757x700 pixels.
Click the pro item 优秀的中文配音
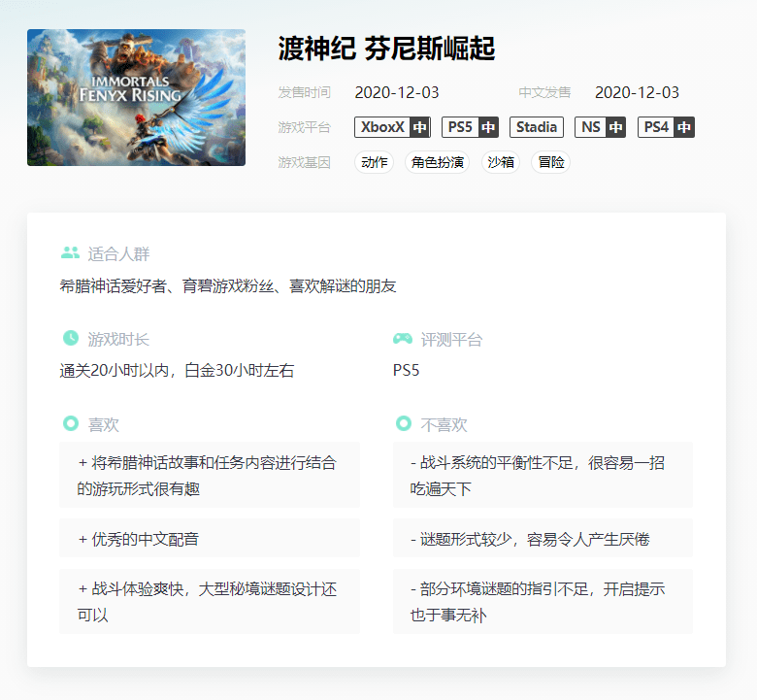(x=210, y=538)
